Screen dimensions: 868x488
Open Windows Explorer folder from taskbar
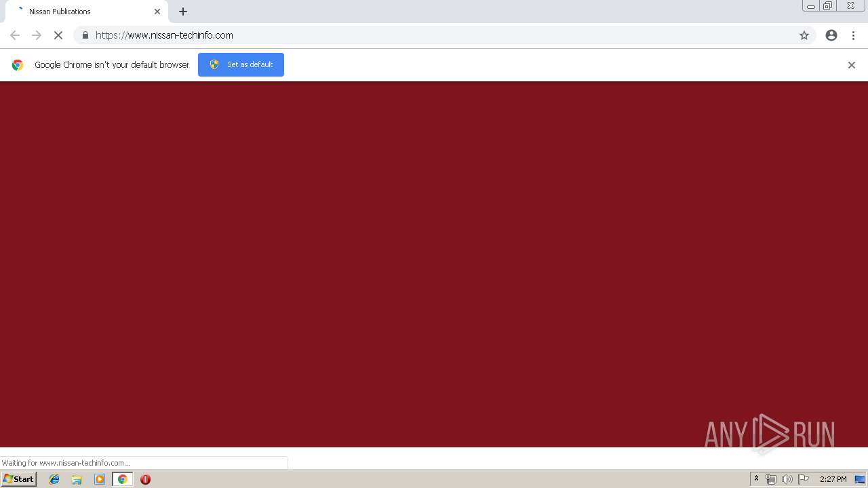pyautogui.click(x=77, y=479)
